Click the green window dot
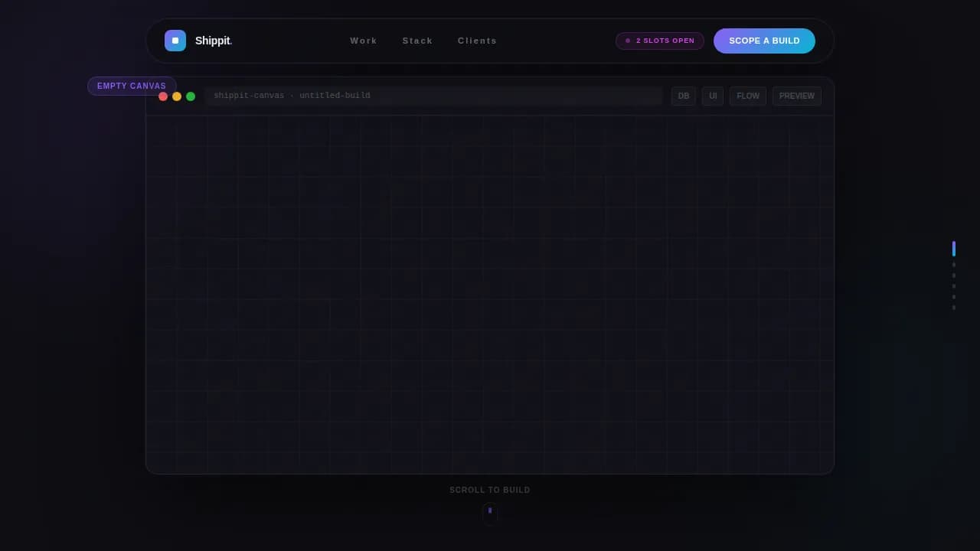Screen dimensions: 980x551 [x=191, y=96]
